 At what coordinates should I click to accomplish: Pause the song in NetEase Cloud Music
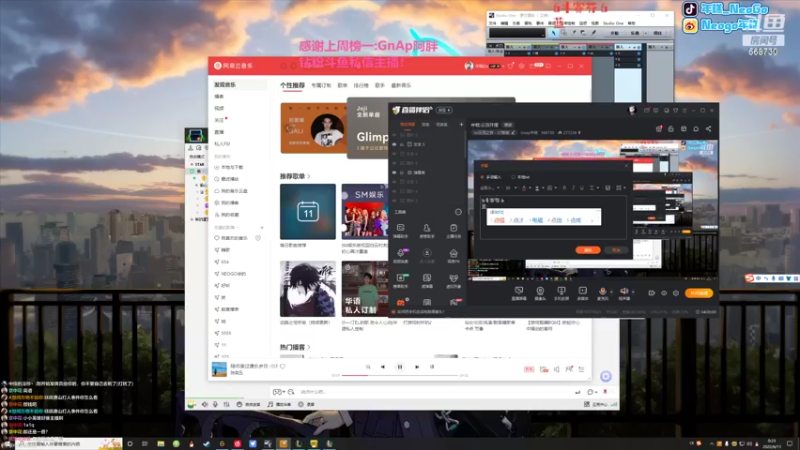click(399, 366)
